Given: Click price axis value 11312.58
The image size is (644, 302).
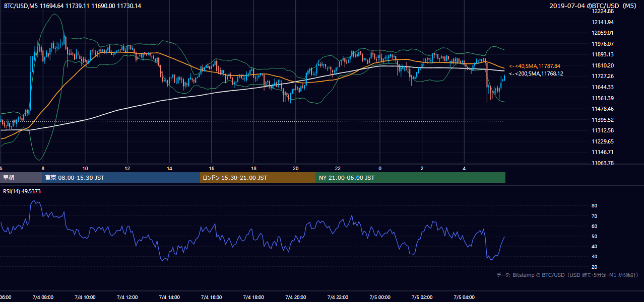Looking at the screenshot, I should 603,130.
